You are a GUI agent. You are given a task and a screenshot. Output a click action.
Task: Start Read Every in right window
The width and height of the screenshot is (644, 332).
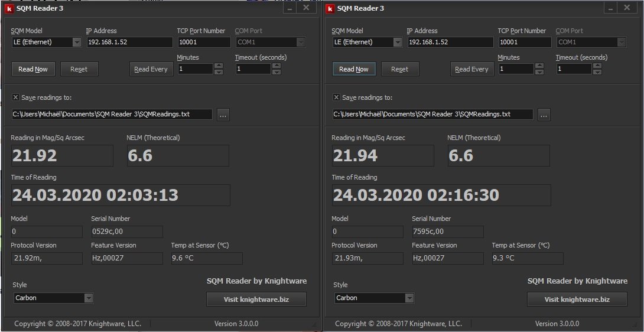click(471, 69)
